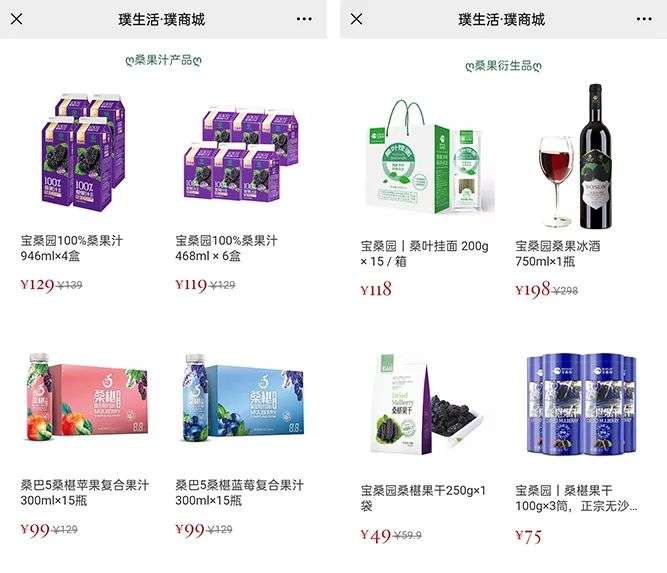Close the right 璞生活·璞商城 page
667x573 pixels.
tap(356, 19)
